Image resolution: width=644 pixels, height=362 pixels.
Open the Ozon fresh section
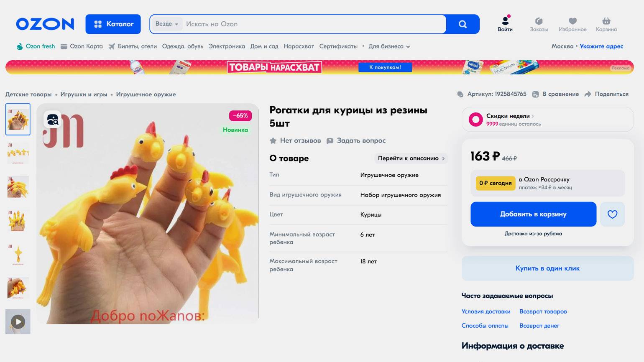click(x=36, y=46)
